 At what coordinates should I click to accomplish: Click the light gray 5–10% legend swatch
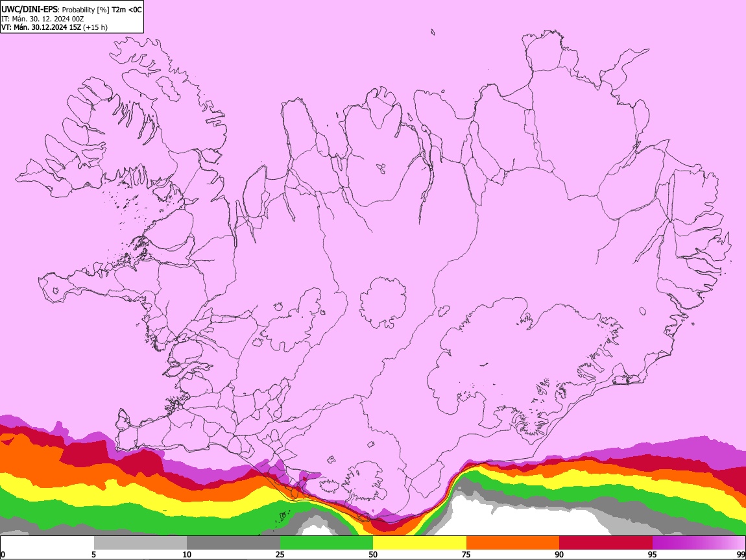(x=140, y=543)
